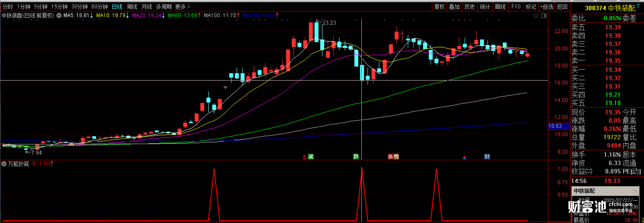644x223 pixels.
Task: Click the MA250: 10.13 label
Action: [261, 15]
